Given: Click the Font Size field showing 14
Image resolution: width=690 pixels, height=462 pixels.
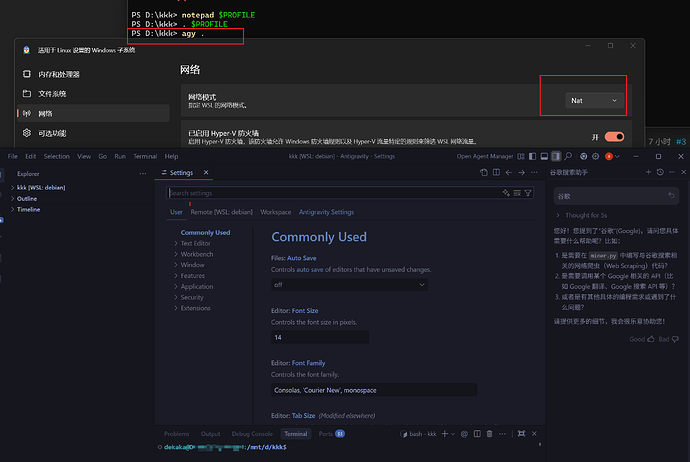Looking at the screenshot, I should pos(320,337).
